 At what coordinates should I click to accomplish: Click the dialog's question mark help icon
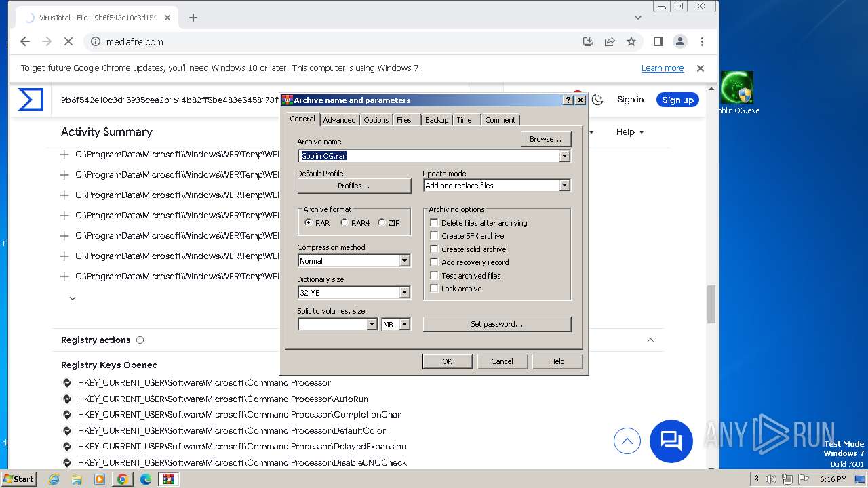coord(568,100)
